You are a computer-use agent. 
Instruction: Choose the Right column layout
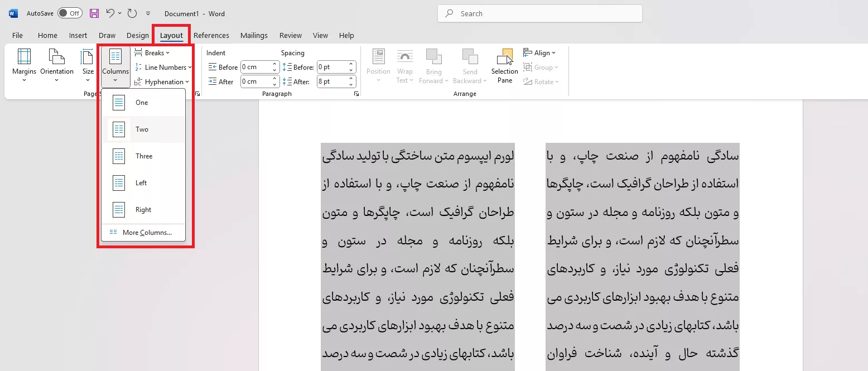point(143,210)
